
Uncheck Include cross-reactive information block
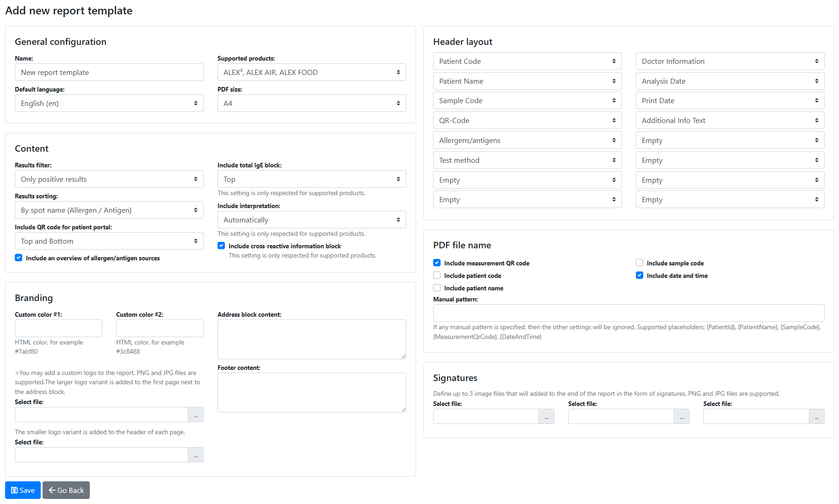(x=221, y=246)
